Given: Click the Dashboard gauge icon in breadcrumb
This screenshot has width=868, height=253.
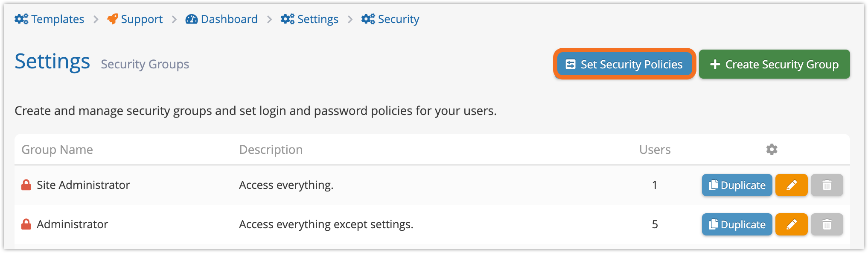Looking at the screenshot, I should click(x=192, y=19).
